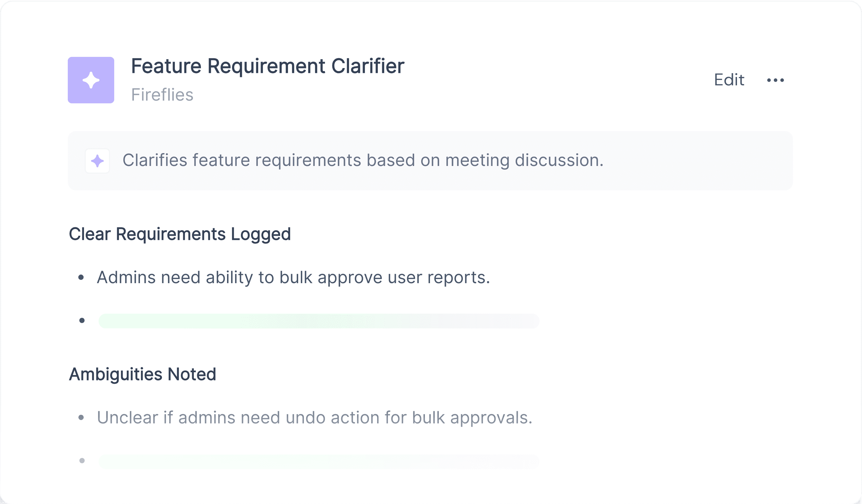Click the word 'Unclear' in the ambiguity note
Image resolution: width=862 pixels, height=504 pixels.
point(127,418)
